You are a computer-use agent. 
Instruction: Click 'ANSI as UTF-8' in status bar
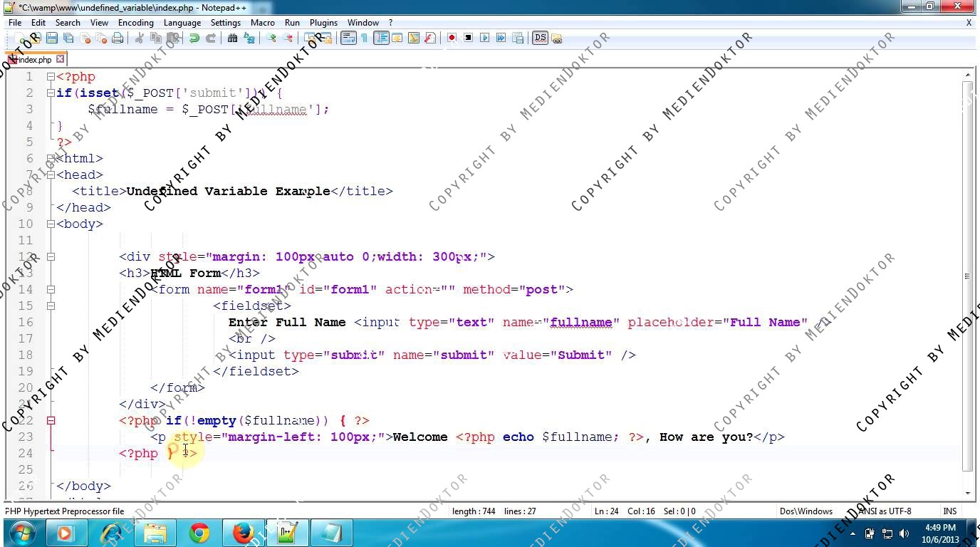[884, 511]
